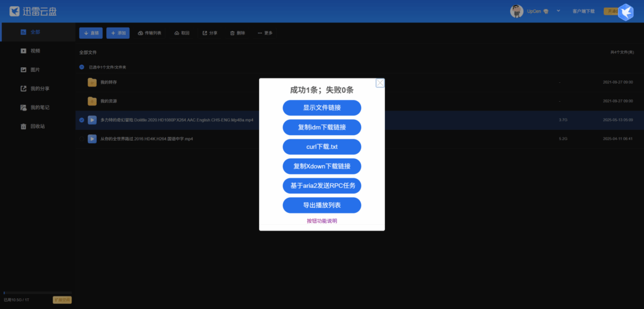Open the 我的转存 folder icon
Image resolution: width=644 pixels, height=309 pixels.
[x=92, y=82]
